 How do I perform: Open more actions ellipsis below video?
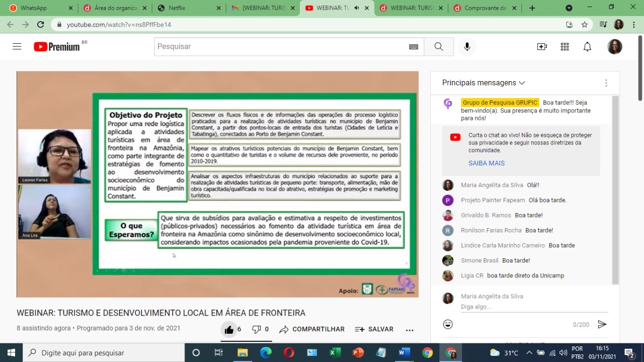pyautogui.click(x=410, y=330)
